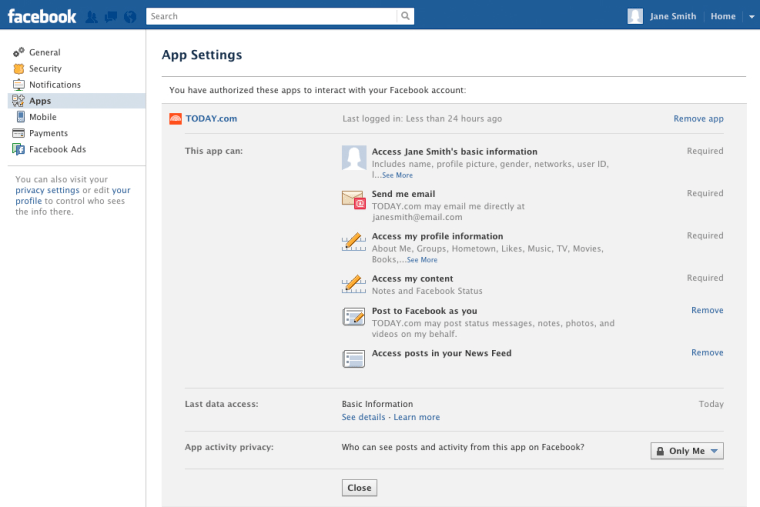Remove the Post to Facebook as you permission
The width and height of the screenshot is (760, 507).
point(707,310)
